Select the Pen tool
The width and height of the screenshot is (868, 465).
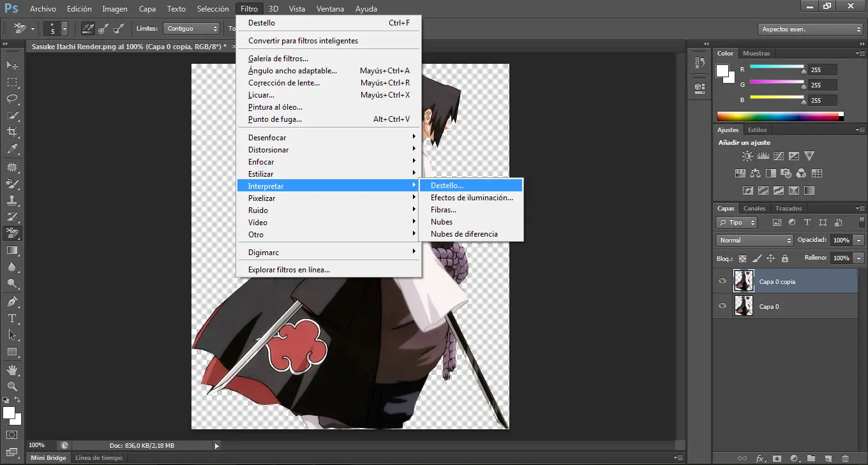click(x=11, y=301)
